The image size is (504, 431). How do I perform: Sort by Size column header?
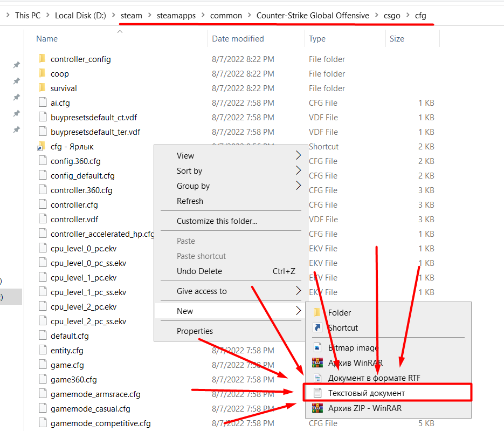click(x=397, y=39)
